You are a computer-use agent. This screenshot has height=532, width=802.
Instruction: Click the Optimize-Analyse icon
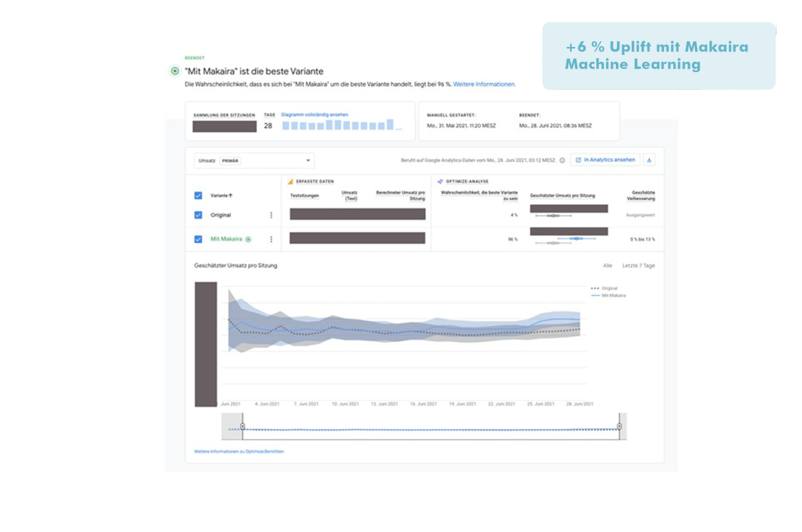440,182
